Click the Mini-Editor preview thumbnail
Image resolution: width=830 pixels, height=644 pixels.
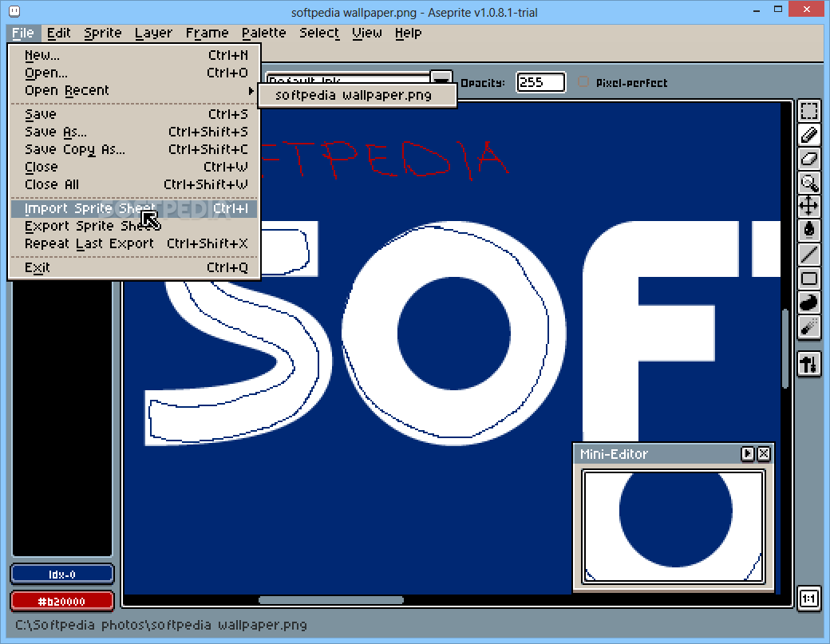point(674,527)
